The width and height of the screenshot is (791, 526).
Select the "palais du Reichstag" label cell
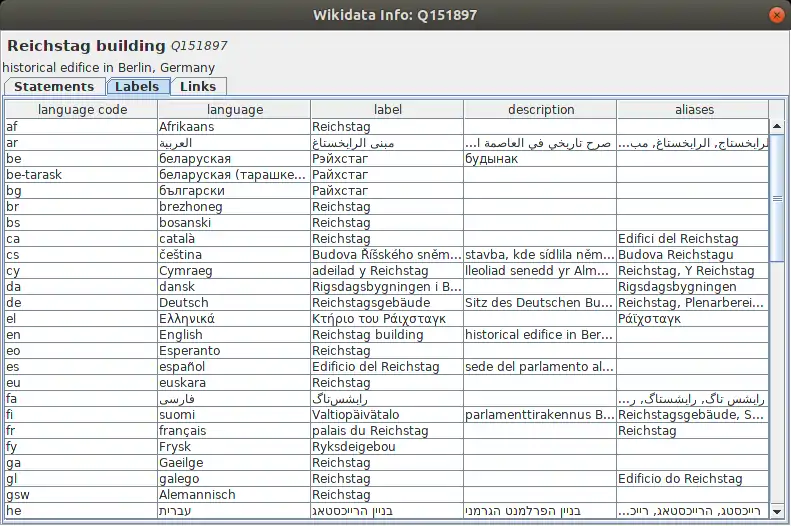point(388,431)
